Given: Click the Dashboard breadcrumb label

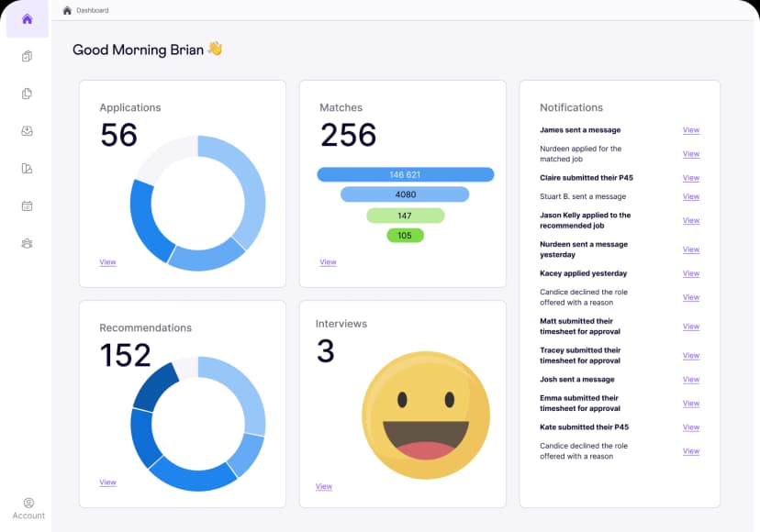Looking at the screenshot, I should tap(92, 10).
